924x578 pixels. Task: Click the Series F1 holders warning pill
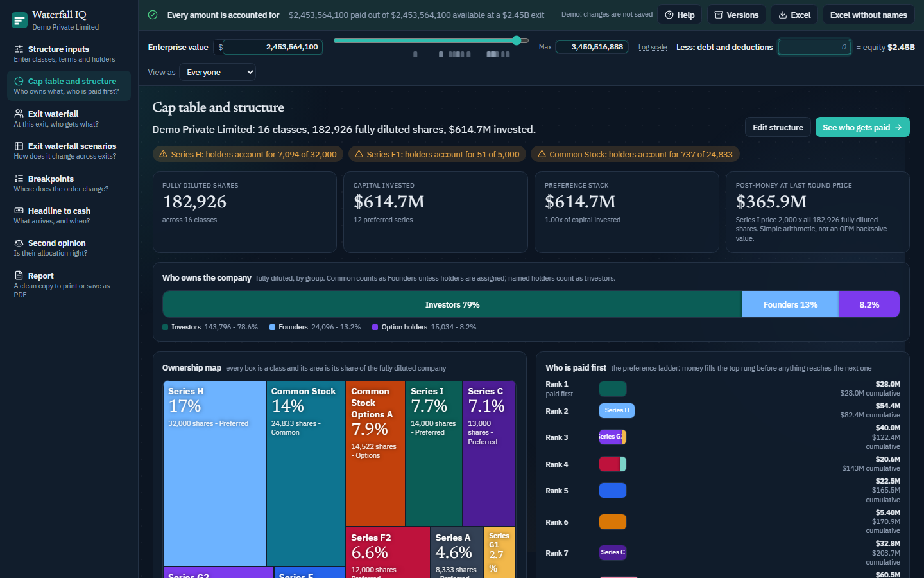pyautogui.click(x=437, y=154)
